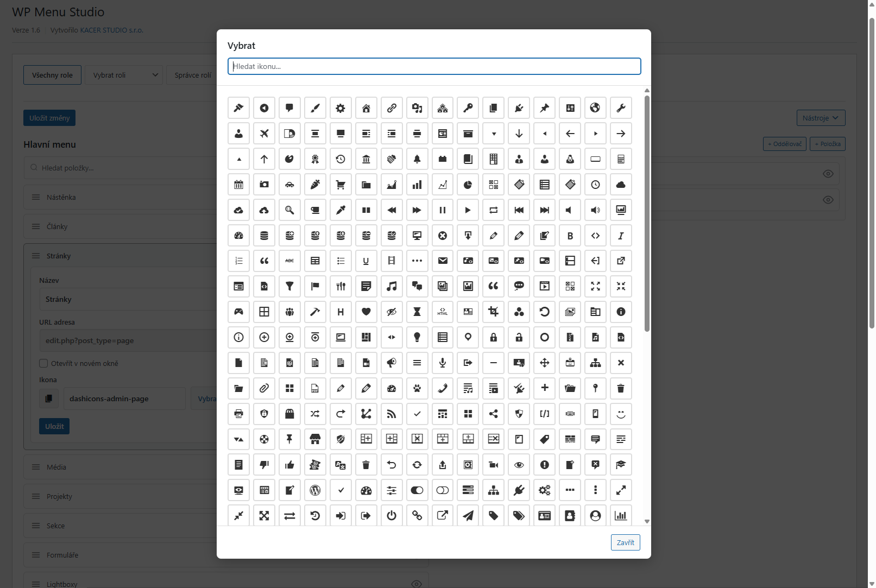Select the shopping cart icon

pos(341,185)
